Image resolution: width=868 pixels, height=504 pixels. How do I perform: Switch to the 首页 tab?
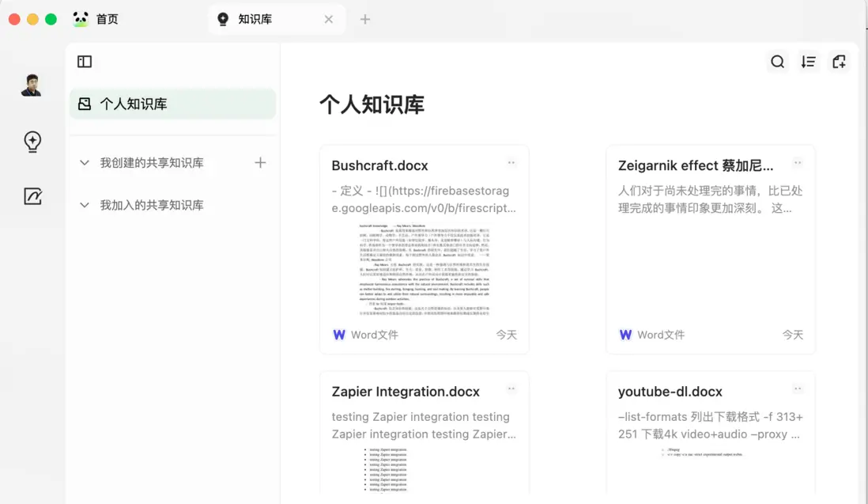point(96,19)
